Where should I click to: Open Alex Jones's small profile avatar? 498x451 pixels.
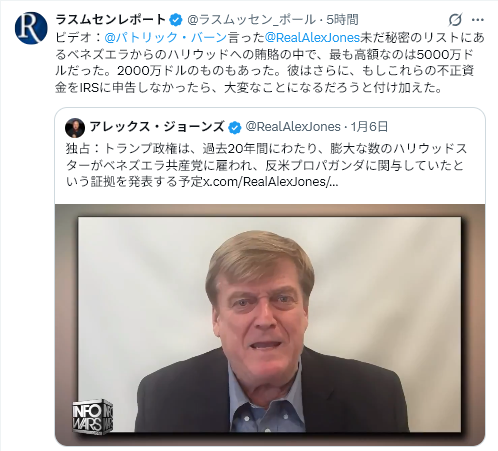[75, 128]
